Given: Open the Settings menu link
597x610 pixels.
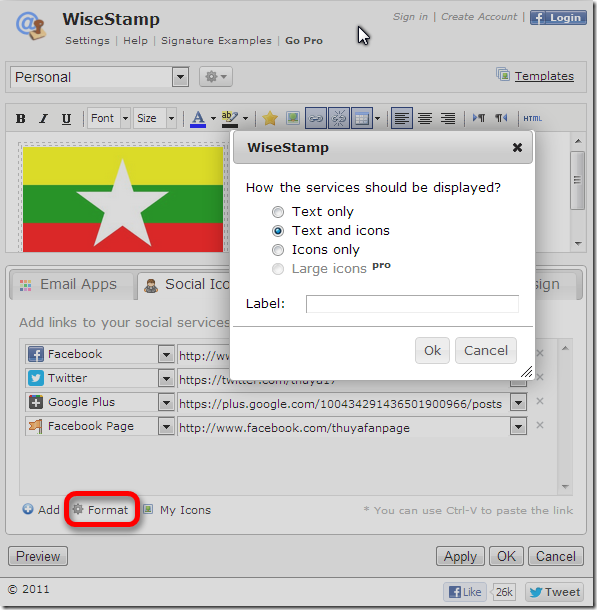Looking at the screenshot, I should point(88,40).
